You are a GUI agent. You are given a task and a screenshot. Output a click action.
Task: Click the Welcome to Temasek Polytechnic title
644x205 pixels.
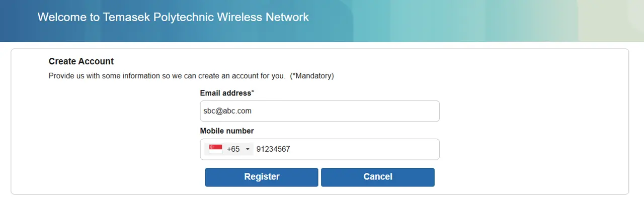coord(173,17)
